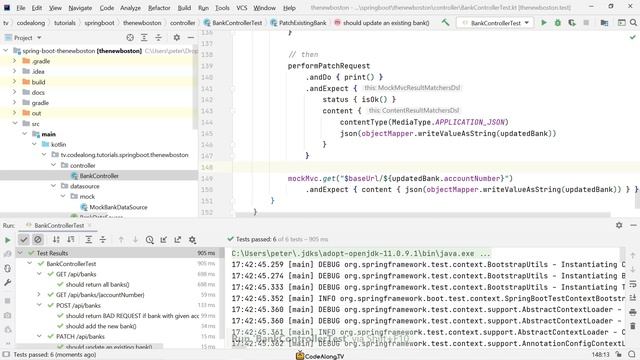This screenshot has height=360, width=640.
Task: Select MockBankDataSource file in tree
Action: 118,207
